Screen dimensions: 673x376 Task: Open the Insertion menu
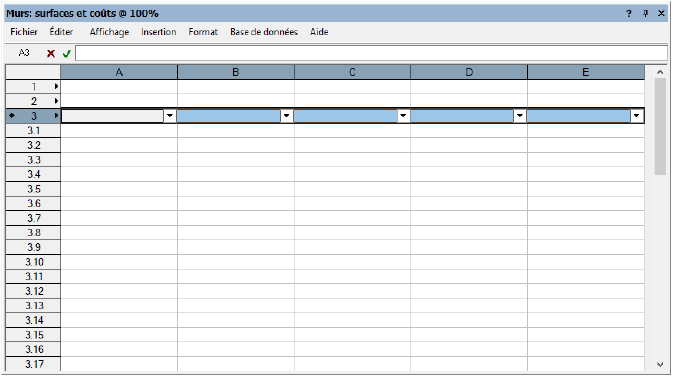point(159,32)
